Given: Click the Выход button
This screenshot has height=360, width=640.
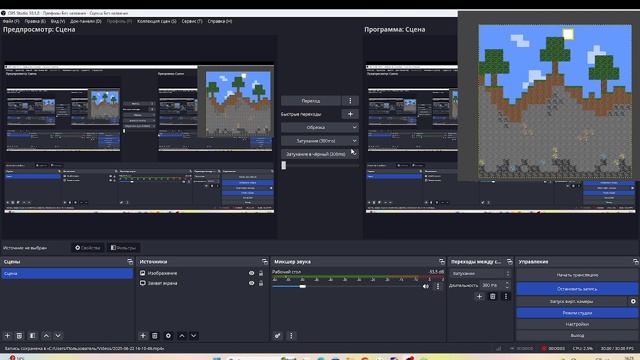Looking at the screenshot, I should coord(577,336).
